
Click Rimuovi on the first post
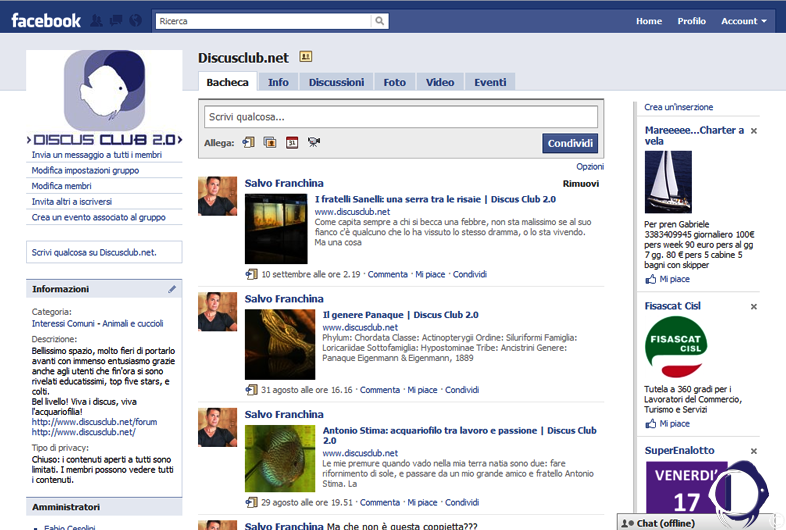coord(580,184)
